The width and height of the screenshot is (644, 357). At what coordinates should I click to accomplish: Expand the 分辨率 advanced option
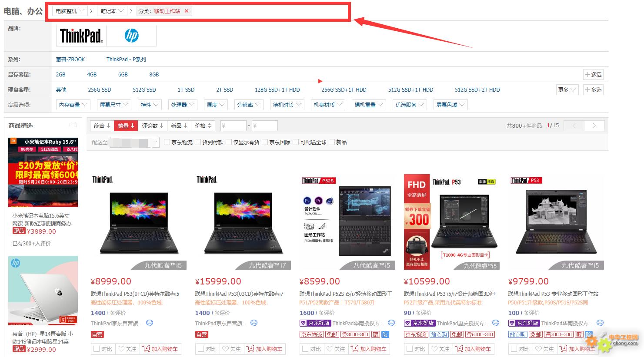tap(249, 105)
